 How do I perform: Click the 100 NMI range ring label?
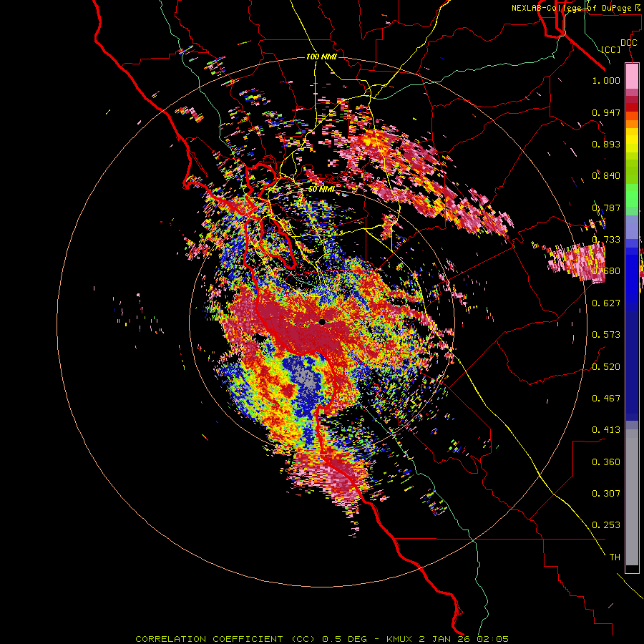point(321,57)
